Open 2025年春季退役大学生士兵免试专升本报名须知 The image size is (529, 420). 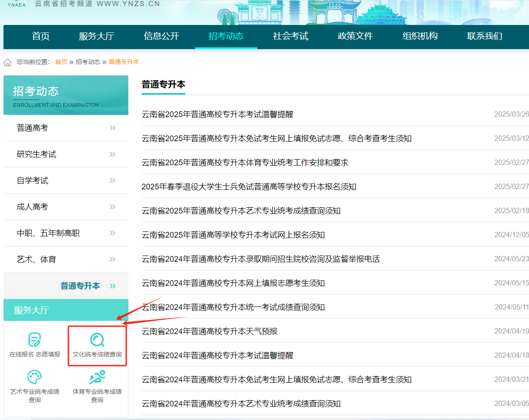(x=249, y=186)
